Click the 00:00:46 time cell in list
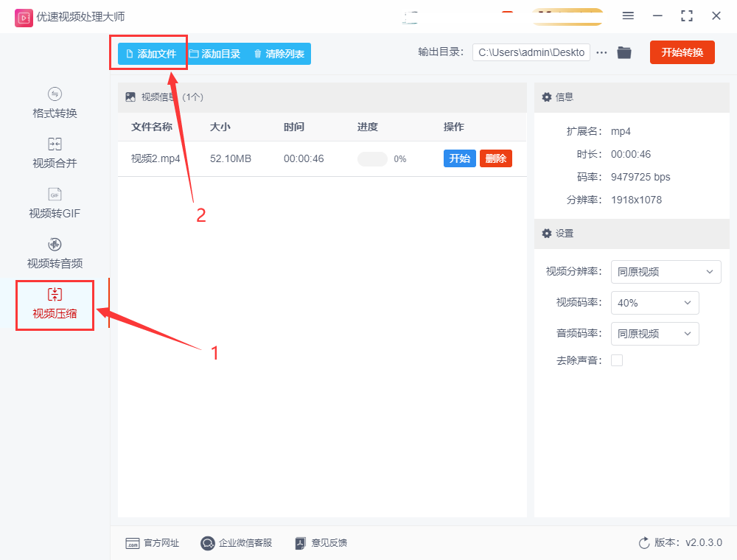The image size is (737, 560). click(x=304, y=158)
